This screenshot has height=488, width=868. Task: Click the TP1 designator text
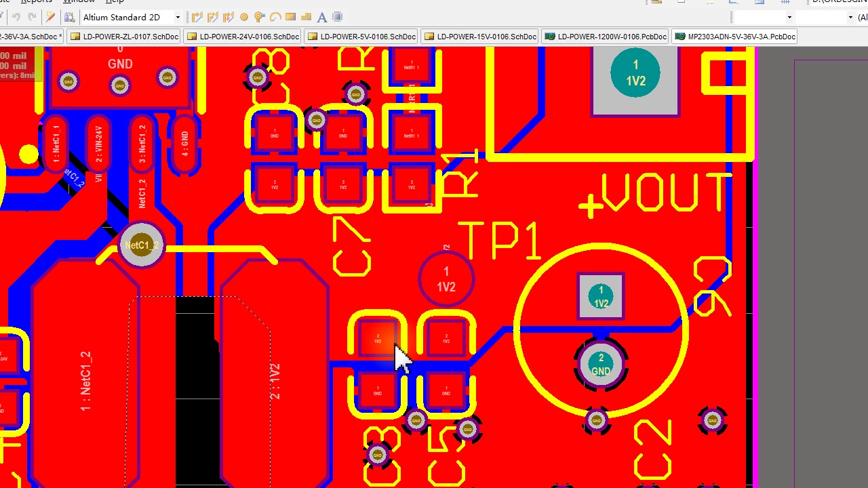click(500, 241)
